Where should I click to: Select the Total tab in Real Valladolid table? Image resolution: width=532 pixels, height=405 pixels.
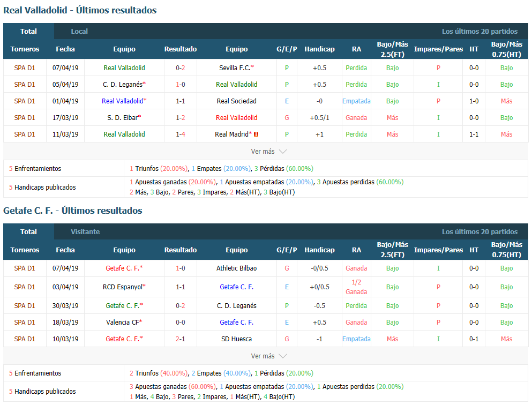pos(28,31)
